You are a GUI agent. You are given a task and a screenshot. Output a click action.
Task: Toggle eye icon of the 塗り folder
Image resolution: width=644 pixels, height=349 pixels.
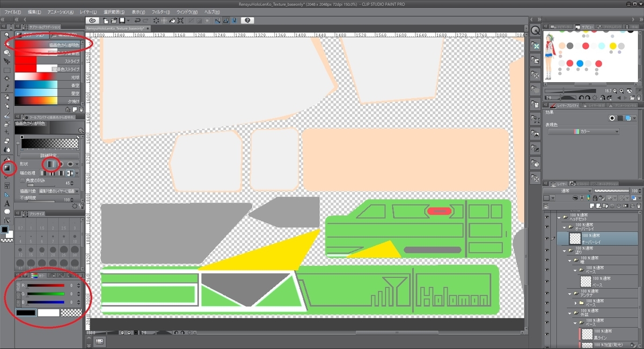(x=547, y=249)
